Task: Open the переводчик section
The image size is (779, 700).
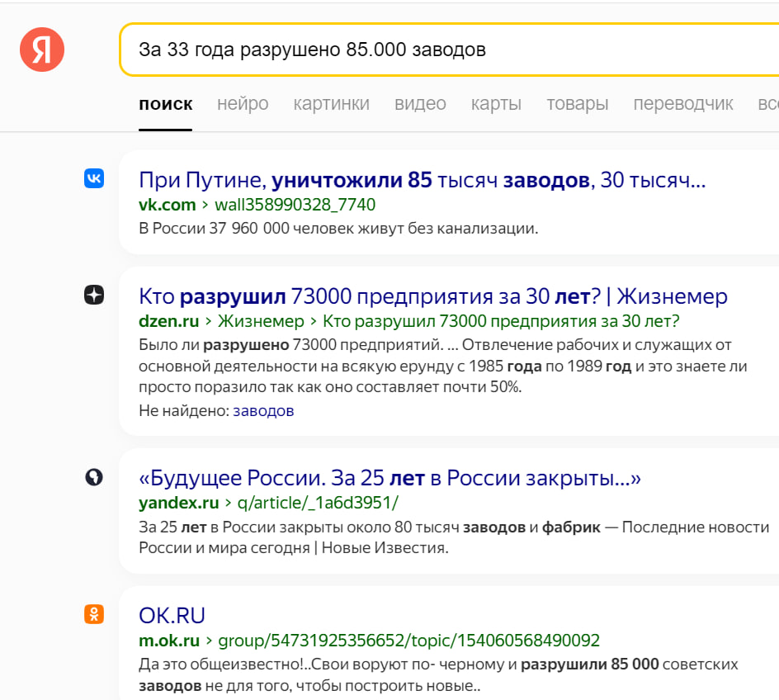Action: pos(682,104)
